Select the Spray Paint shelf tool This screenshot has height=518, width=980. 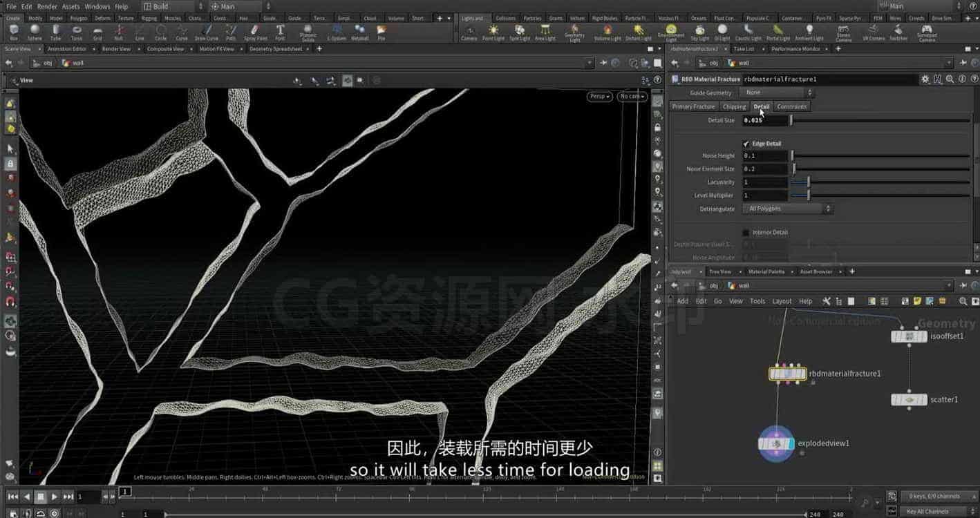click(x=256, y=32)
